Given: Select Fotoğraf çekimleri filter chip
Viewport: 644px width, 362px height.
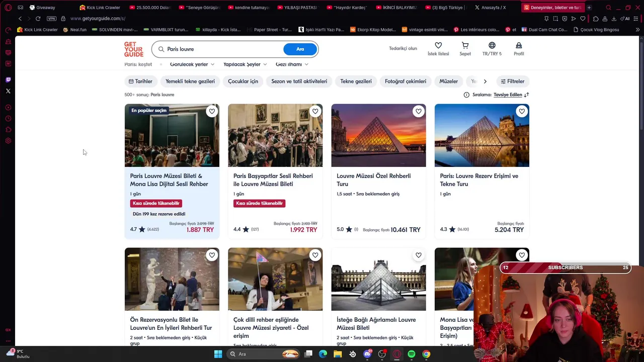Looking at the screenshot, I should point(406,81).
